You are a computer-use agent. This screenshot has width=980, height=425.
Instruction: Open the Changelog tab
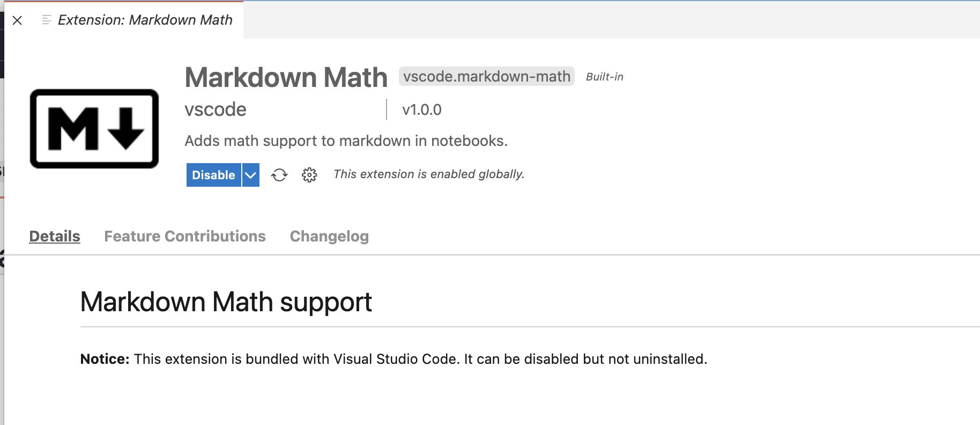[x=329, y=236]
